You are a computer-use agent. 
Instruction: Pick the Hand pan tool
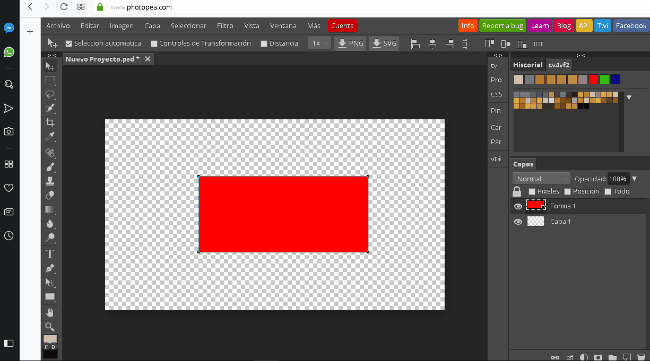coord(50,313)
